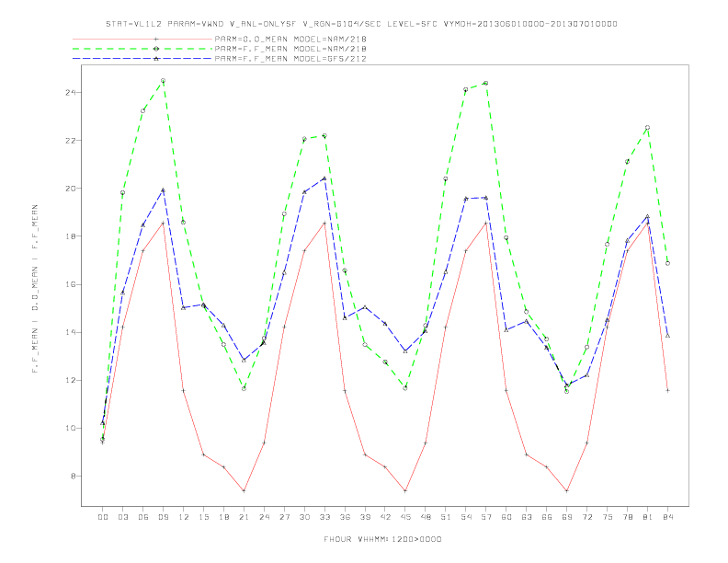Click blue triangle marker at hour 12

coord(184,307)
